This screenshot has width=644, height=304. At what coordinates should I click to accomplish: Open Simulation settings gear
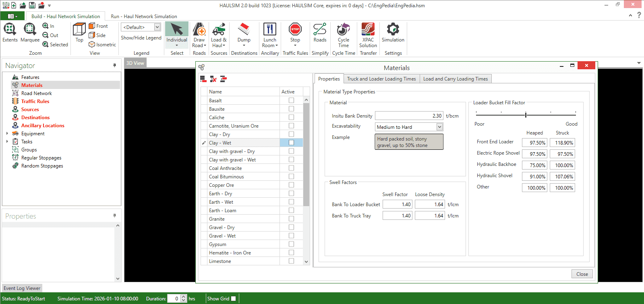coord(393,30)
